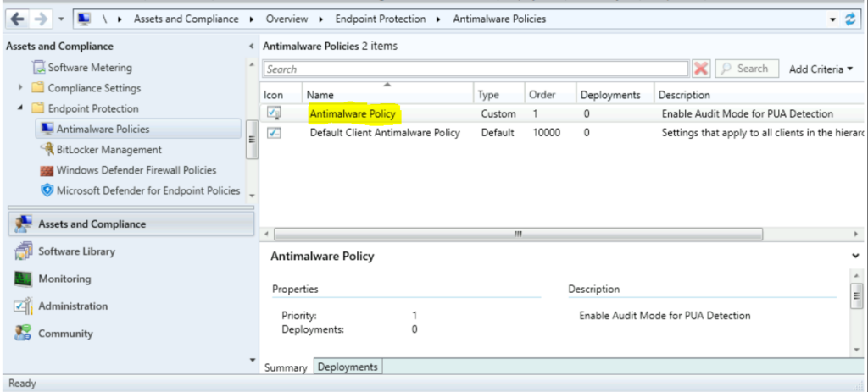Select the Antimalware Policy name

click(x=353, y=114)
